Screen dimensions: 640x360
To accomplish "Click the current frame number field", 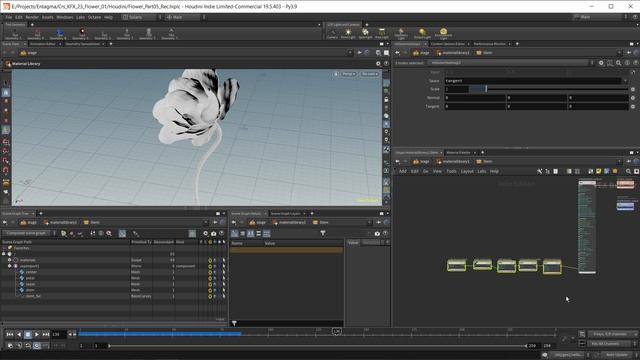I will [58, 334].
